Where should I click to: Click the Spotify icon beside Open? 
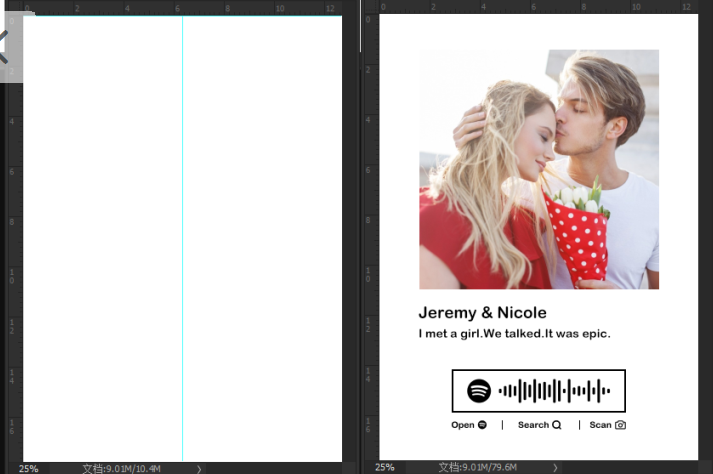(x=482, y=425)
